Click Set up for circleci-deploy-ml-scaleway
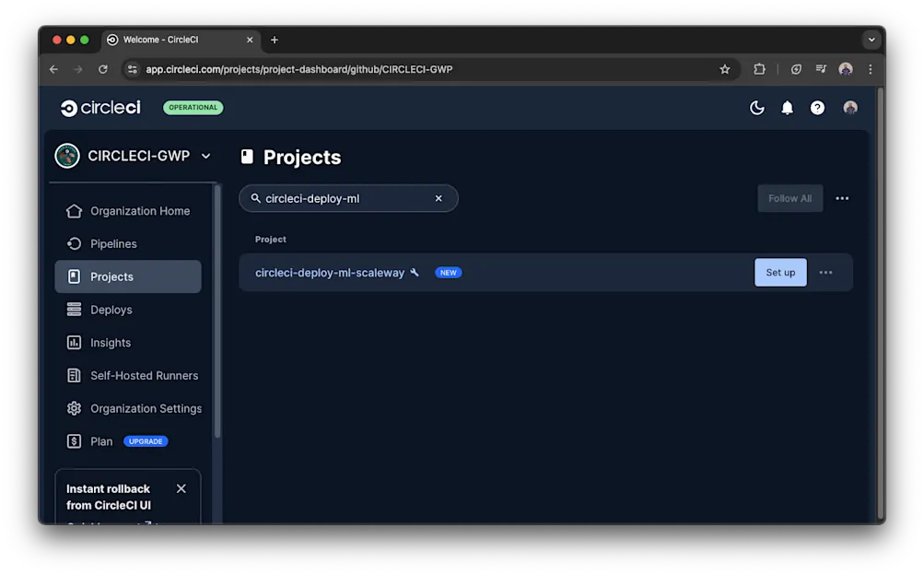This screenshot has width=924, height=575. [779, 272]
